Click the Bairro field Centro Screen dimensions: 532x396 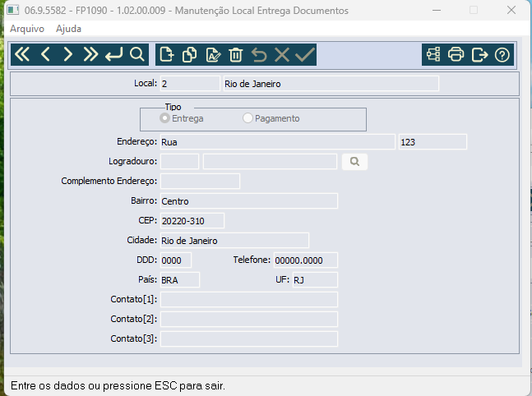(249, 201)
